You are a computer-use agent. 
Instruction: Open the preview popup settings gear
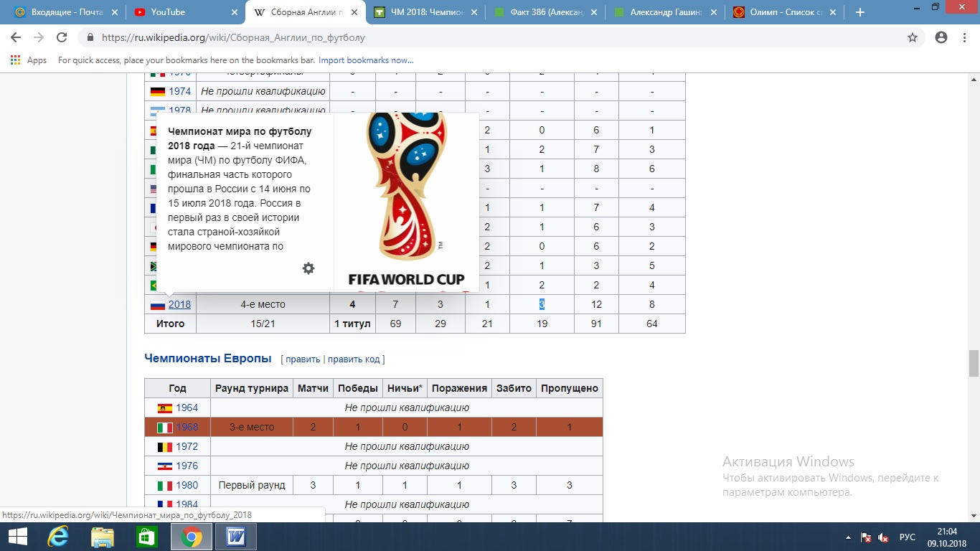point(308,268)
